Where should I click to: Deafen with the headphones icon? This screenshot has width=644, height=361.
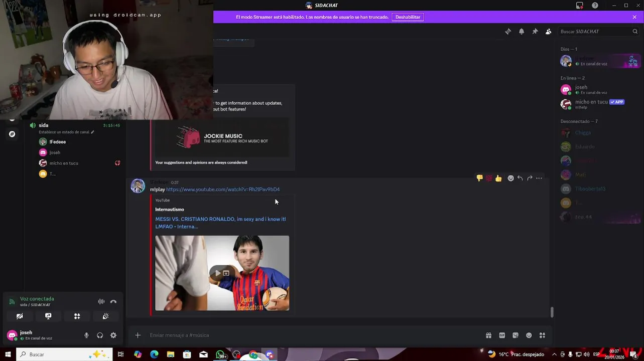click(100, 335)
